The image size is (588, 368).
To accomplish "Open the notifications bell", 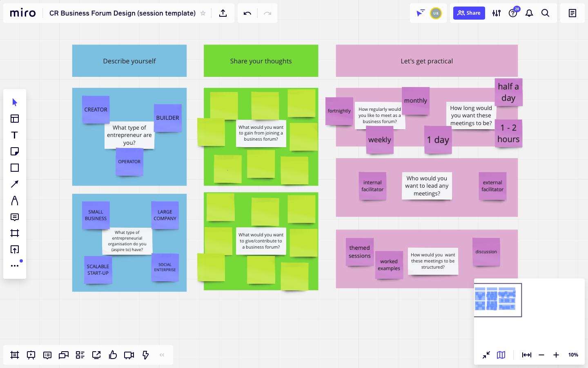I will pyautogui.click(x=529, y=13).
